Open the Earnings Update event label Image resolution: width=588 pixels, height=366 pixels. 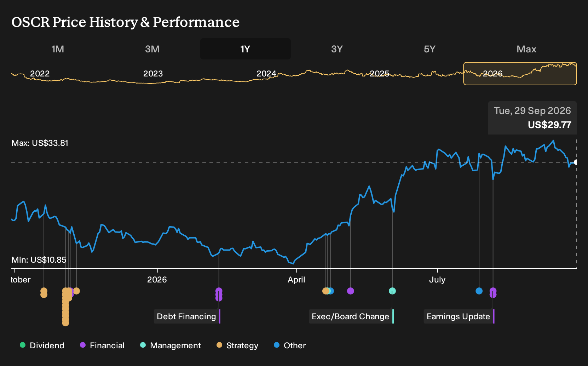coord(459,316)
